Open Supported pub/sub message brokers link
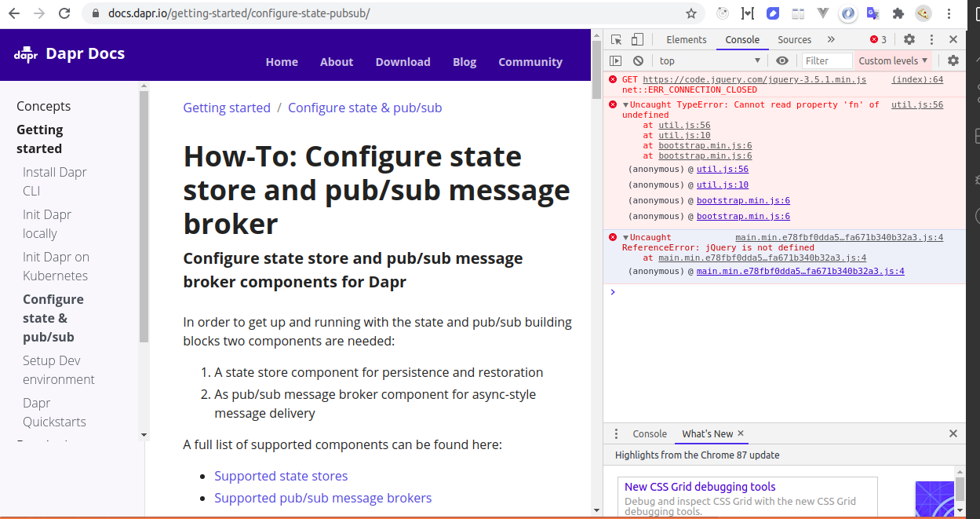980x519 pixels. (323, 498)
